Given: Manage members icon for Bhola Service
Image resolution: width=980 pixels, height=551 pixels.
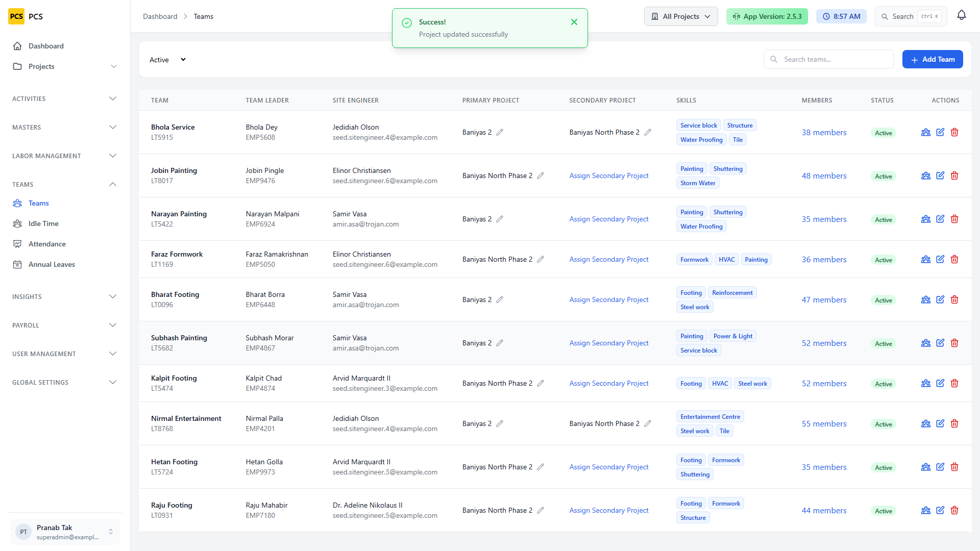Looking at the screenshot, I should 926,132.
